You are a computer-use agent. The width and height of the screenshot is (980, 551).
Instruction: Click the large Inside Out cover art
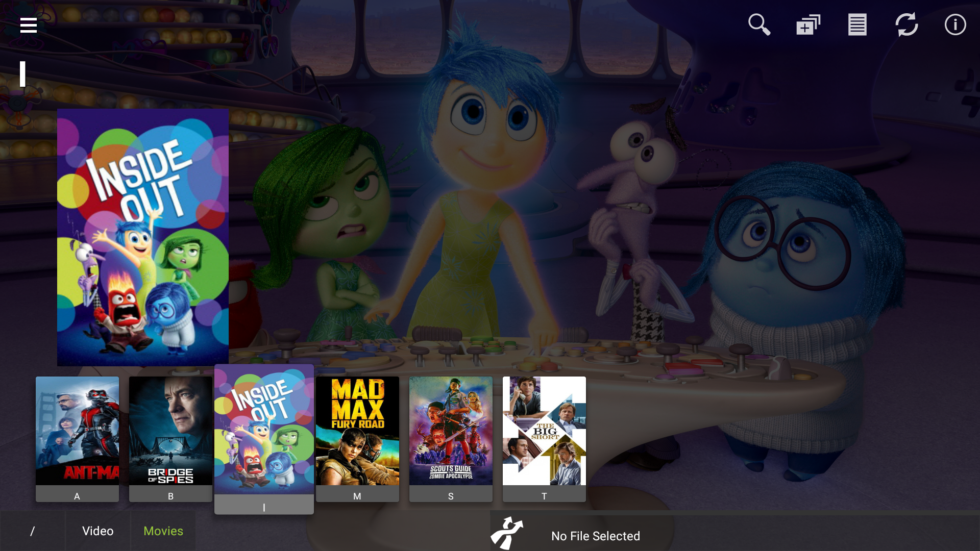tap(143, 237)
